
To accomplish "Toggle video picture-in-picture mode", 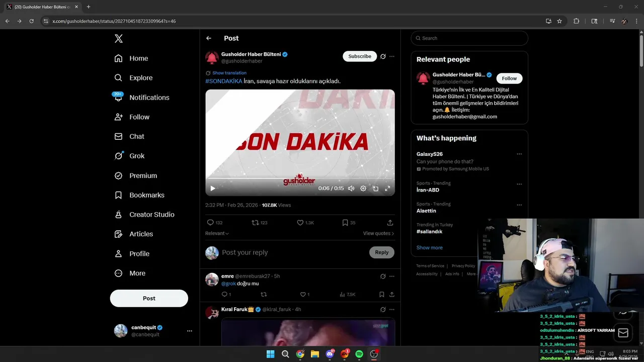I will (375, 189).
